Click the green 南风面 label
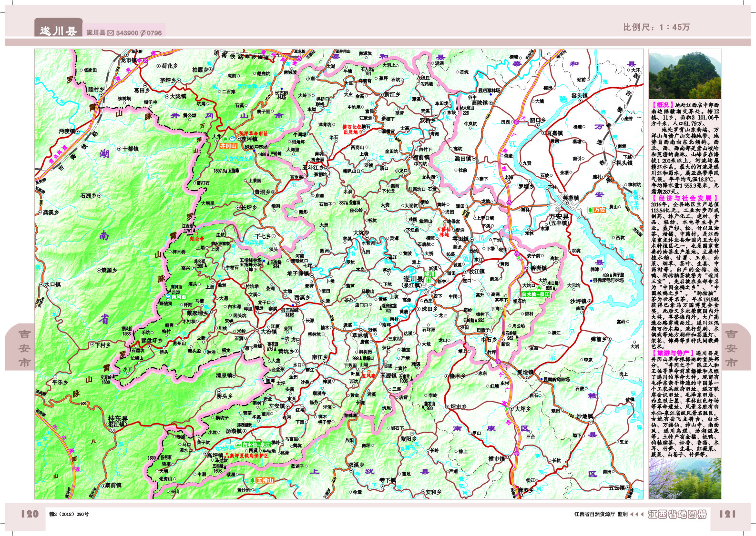The height and width of the screenshot is (536, 756). pos(179,297)
